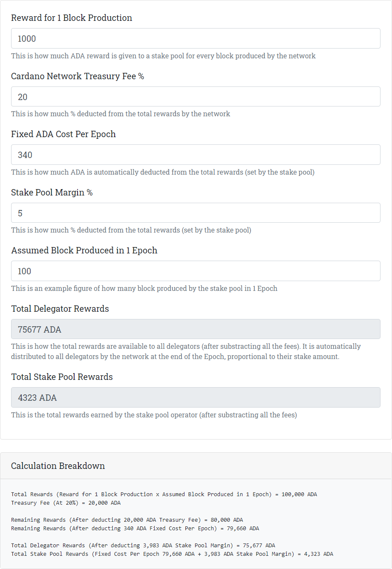Click the 79,660 ADA remaining rewards line
The height and width of the screenshot is (569, 392).
pyautogui.click(x=135, y=529)
